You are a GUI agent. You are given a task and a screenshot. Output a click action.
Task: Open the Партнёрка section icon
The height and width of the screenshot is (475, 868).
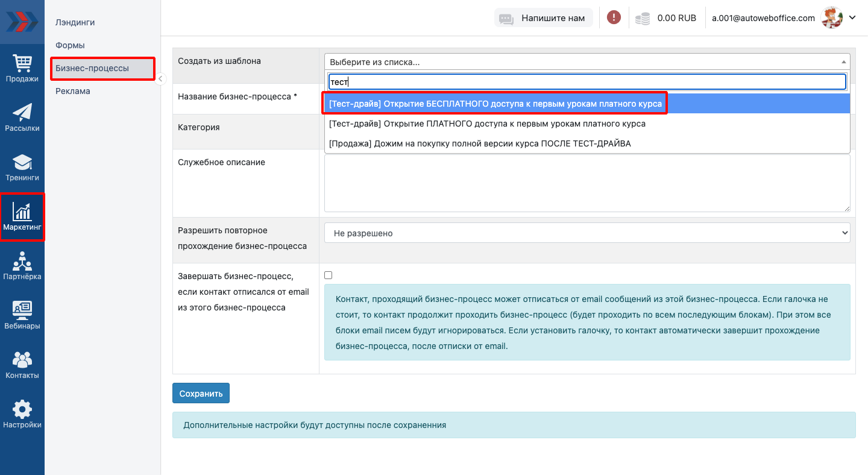tap(22, 266)
